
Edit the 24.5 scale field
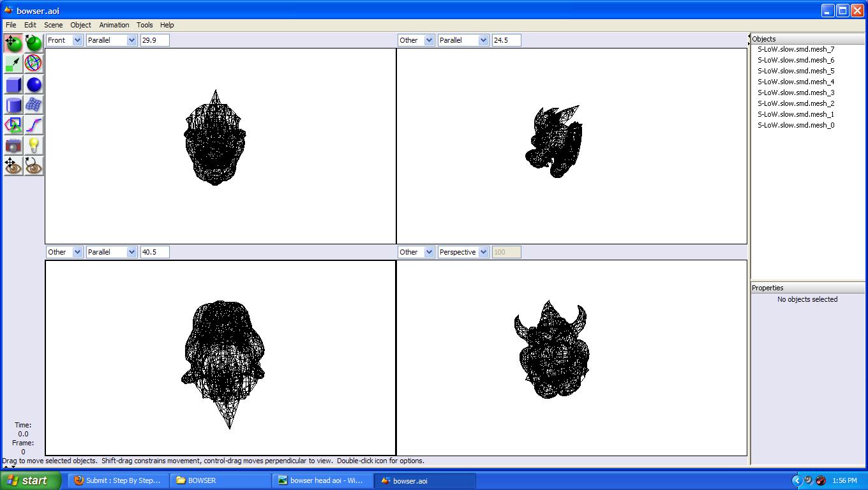point(506,40)
